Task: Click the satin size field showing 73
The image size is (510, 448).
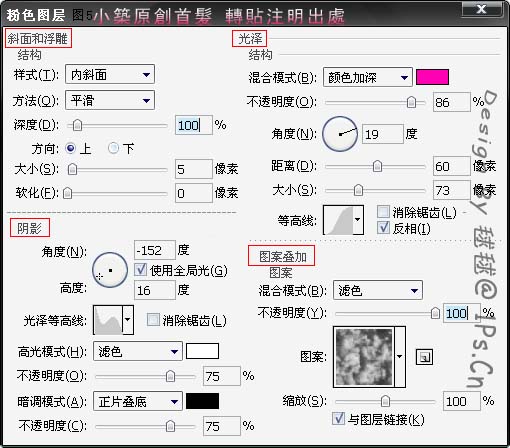Action: pos(452,190)
